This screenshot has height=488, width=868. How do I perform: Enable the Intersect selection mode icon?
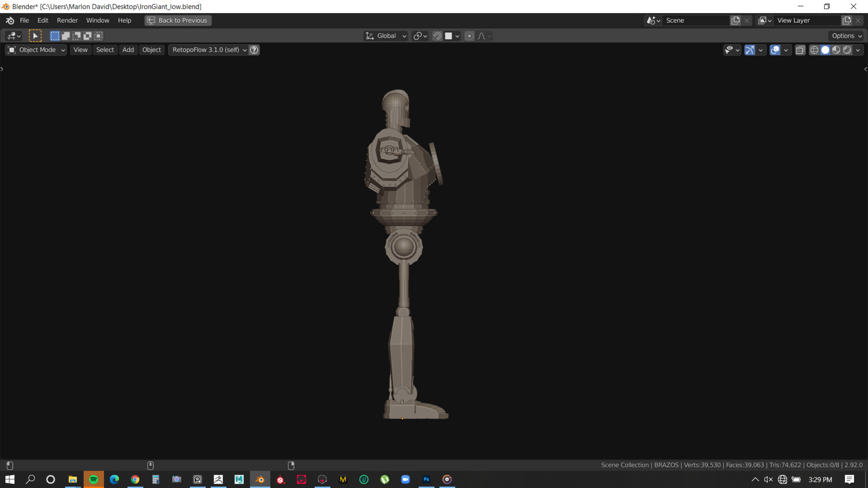98,36
